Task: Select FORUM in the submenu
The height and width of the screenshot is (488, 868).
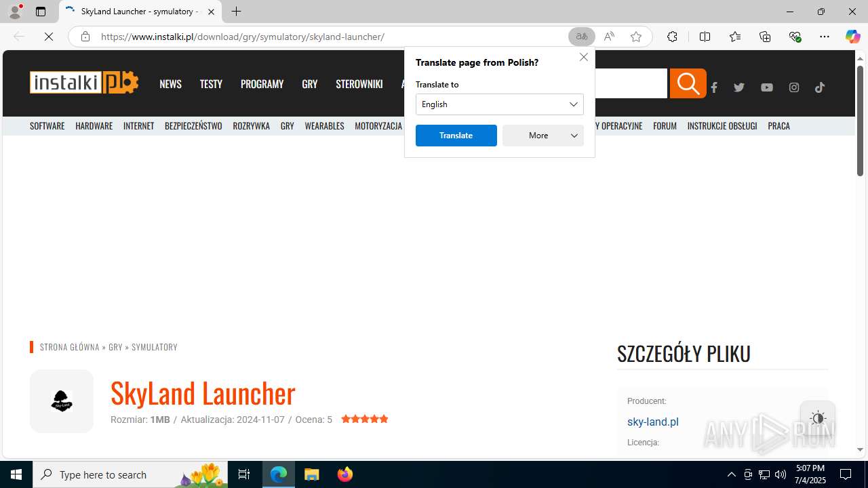Action: coord(665,126)
